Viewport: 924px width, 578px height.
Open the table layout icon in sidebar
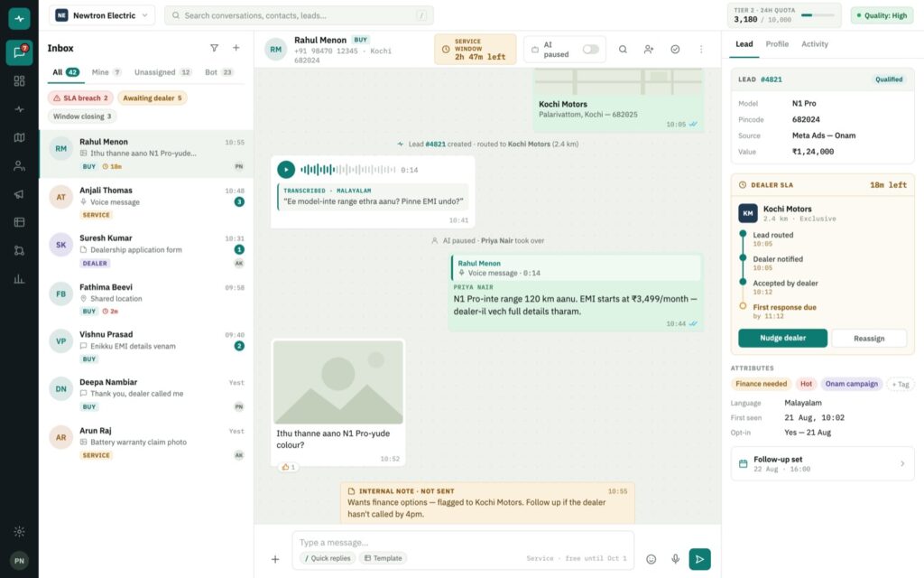(x=20, y=222)
